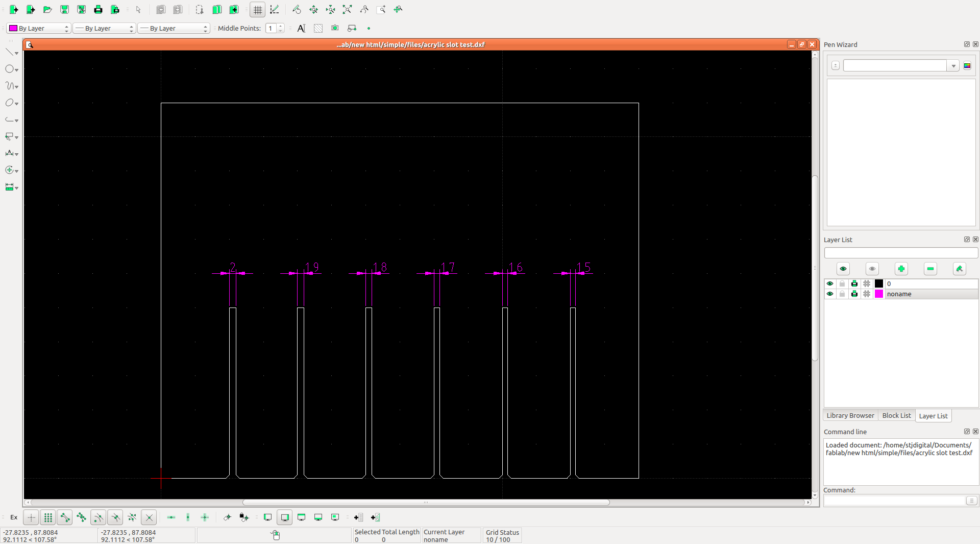
Task: Toggle snap center
Action: pyautogui.click(x=99, y=517)
